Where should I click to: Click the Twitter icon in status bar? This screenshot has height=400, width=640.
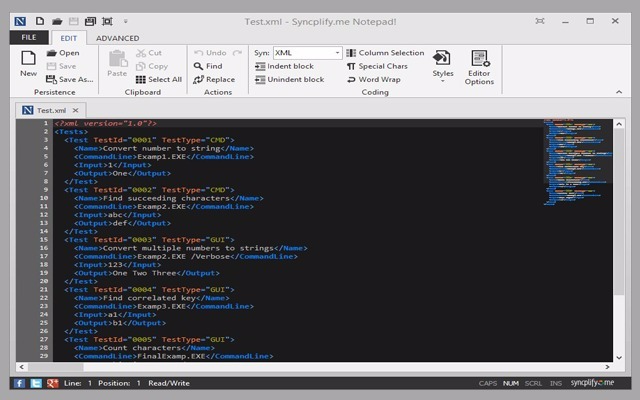[x=35, y=383]
